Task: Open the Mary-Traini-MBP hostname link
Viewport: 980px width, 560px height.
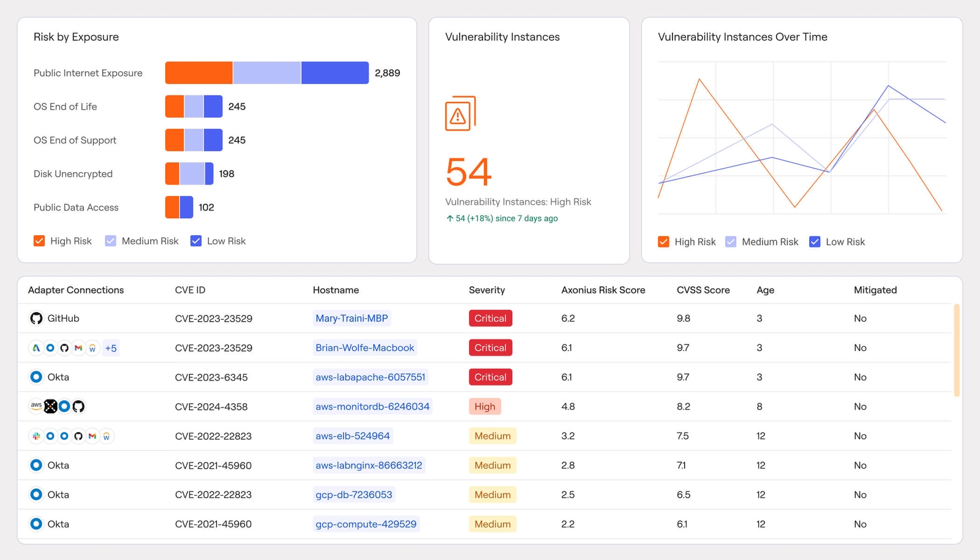Action: point(352,319)
